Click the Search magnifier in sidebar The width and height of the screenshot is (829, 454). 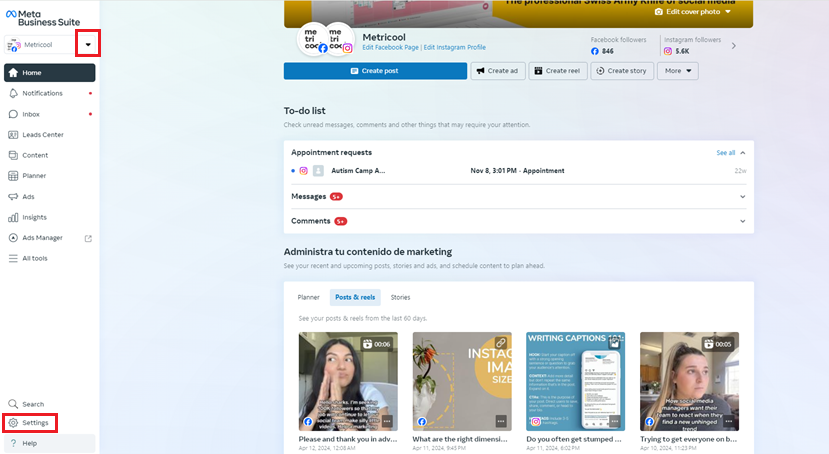(x=14, y=404)
